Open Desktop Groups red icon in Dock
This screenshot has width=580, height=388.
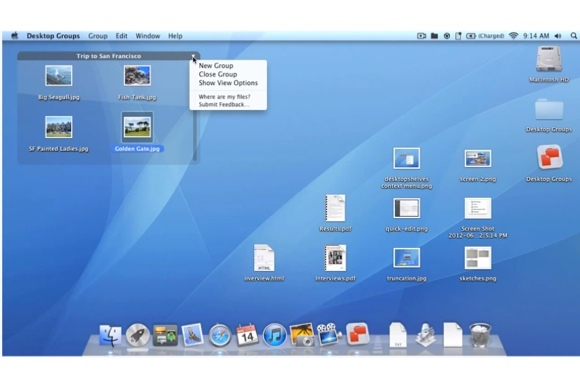click(357, 334)
